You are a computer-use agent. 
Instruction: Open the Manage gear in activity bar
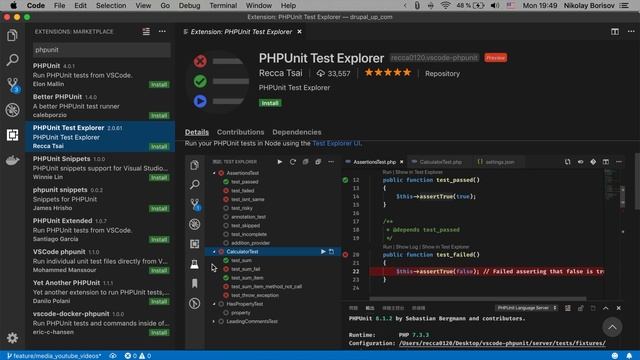coord(12,338)
